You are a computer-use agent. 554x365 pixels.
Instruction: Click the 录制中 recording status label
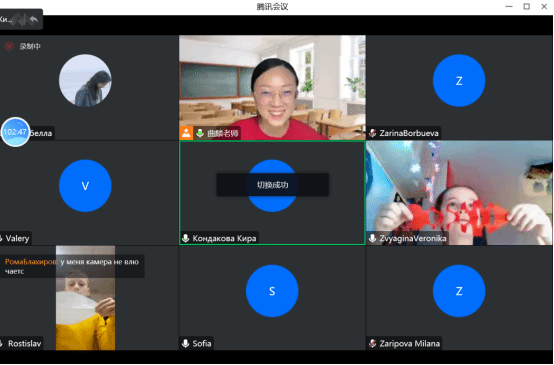(x=30, y=46)
